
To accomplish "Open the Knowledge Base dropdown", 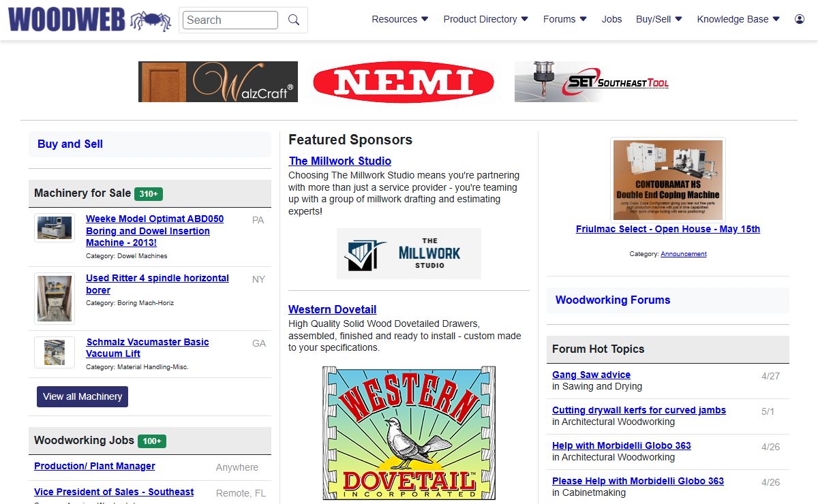I will click(x=738, y=19).
